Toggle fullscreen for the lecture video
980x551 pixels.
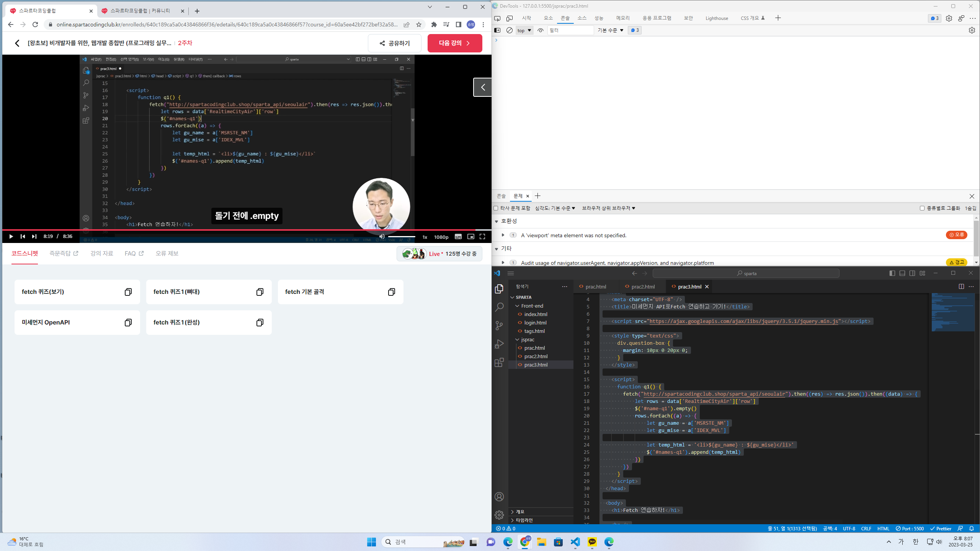click(482, 236)
